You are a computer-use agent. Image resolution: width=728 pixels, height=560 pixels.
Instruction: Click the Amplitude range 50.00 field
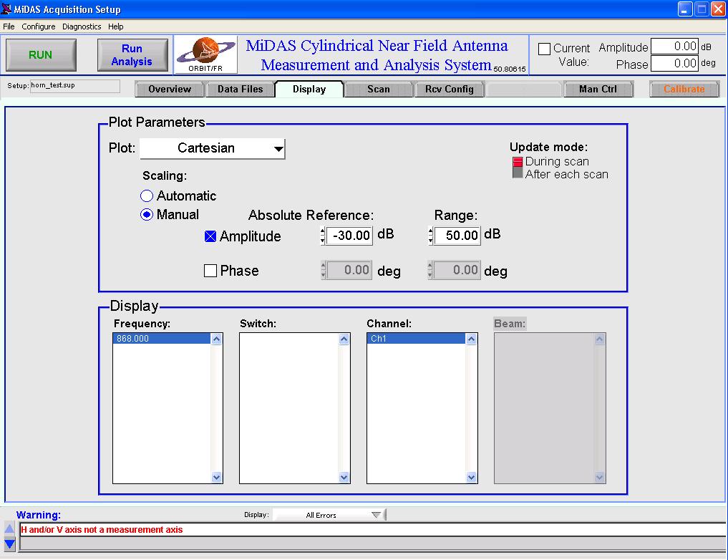[x=458, y=236]
